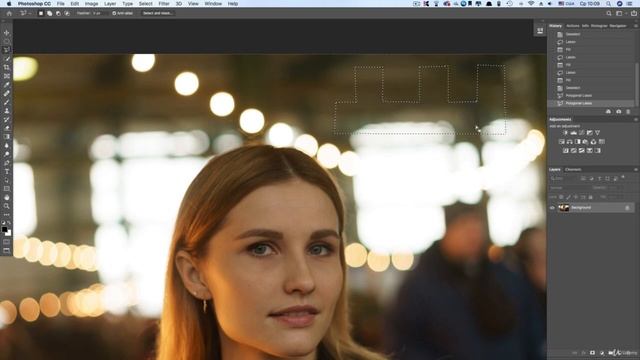Viewport: 640px width, 360px height.
Task: Click the Select and Mask button
Action: [x=157, y=13]
